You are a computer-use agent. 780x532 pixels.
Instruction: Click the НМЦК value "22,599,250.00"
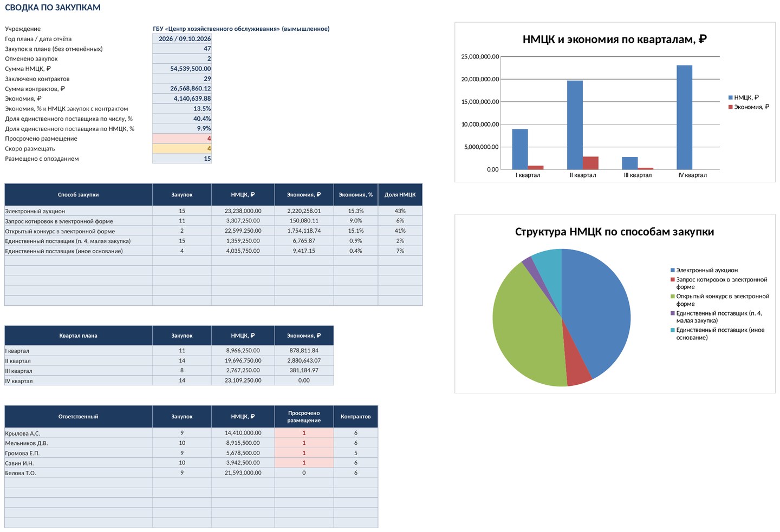(x=243, y=231)
